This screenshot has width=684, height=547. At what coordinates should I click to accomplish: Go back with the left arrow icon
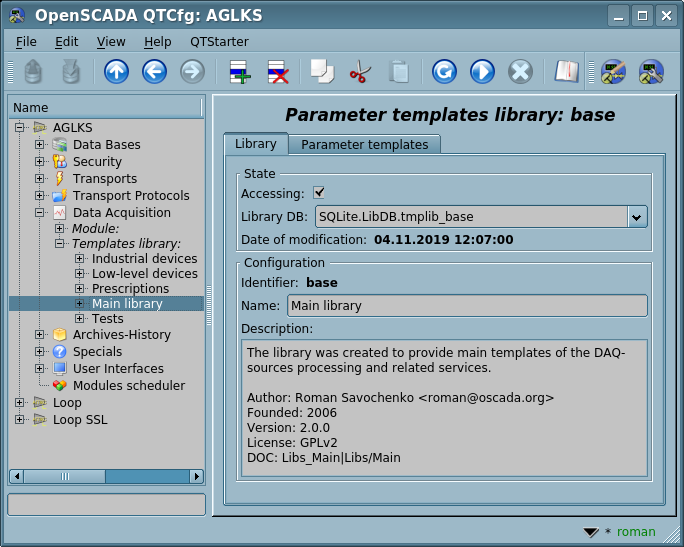(x=154, y=72)
